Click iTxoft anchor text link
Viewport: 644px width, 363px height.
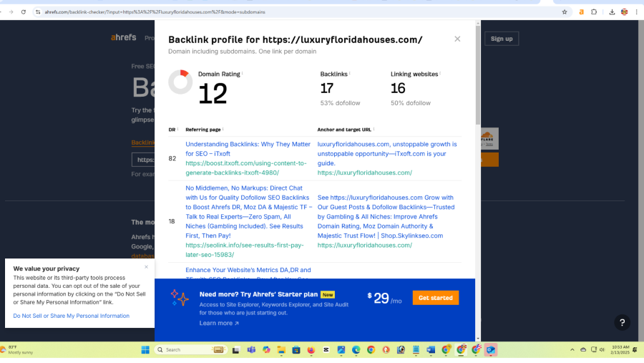[x=387, y=154]
